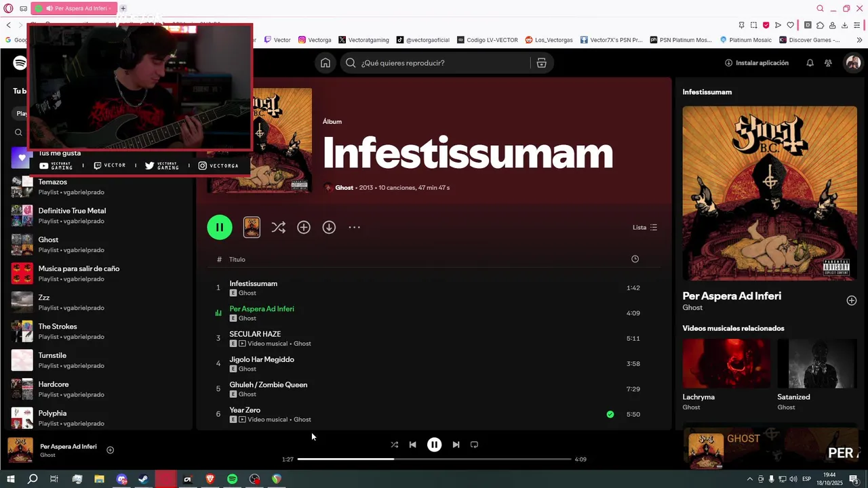
Task: Open Steam from the Windows taskbar
Action: pos(143,479)
